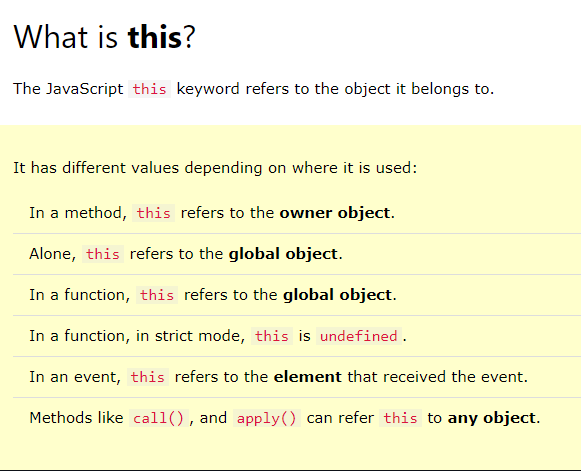This screenshot has width=581, height=471.
Task: Click 'this' code in strict mode row
Action: pyautogui.click(x=272, y=336)
